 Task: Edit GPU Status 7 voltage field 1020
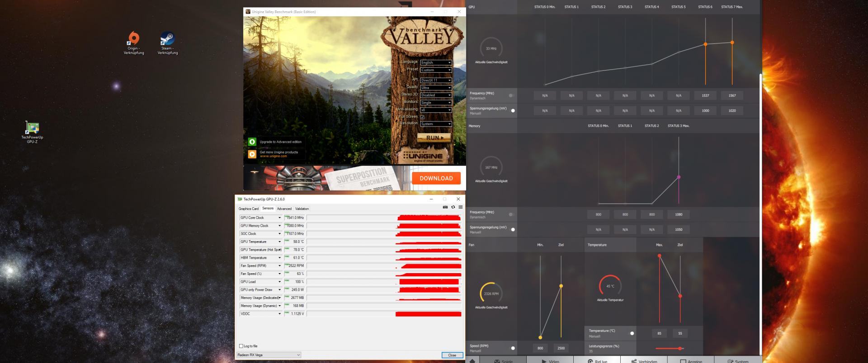(732, 111)
